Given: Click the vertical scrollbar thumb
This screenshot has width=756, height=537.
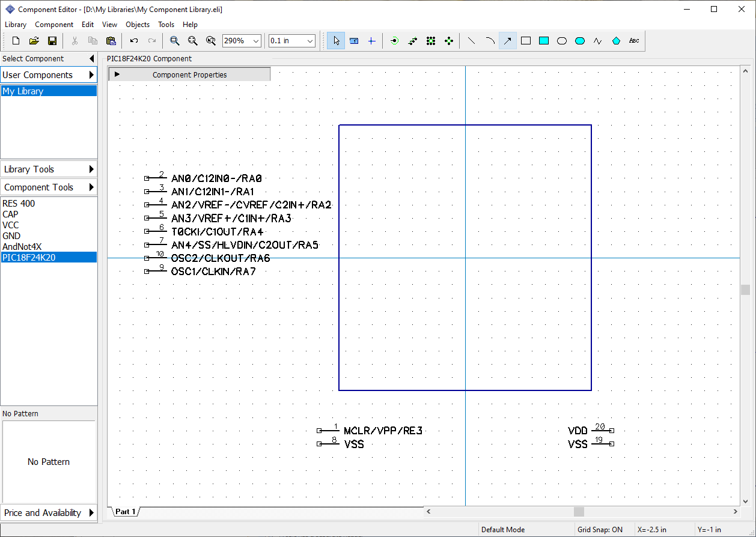Looking at the screenshot, I should [746, 290].
